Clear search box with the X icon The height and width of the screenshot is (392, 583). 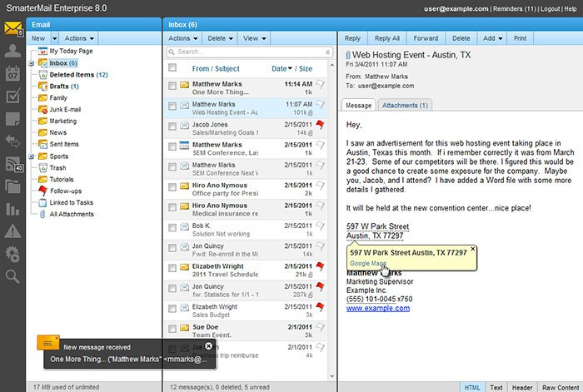click(x=327, y=52)
